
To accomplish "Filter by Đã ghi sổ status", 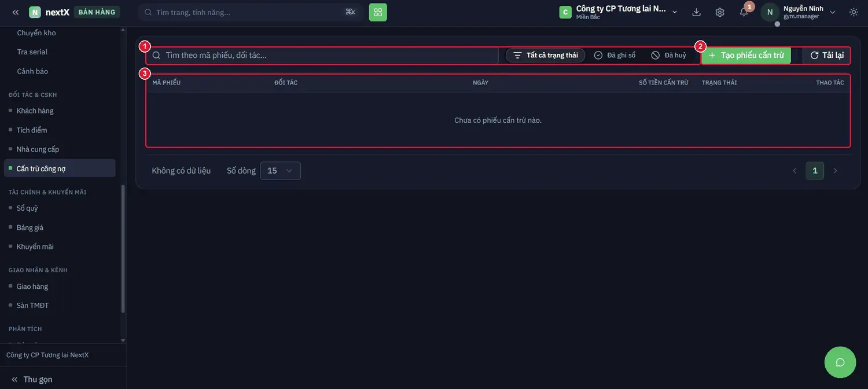I will pyautogui.click(x=615, y=55).
